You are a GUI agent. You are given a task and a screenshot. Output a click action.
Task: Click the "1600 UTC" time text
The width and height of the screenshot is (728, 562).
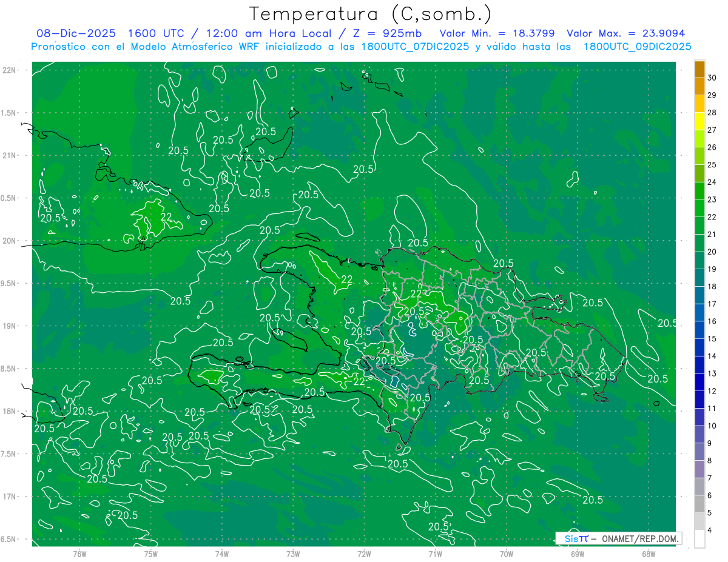pyautogui.click(x=155, y=33)
